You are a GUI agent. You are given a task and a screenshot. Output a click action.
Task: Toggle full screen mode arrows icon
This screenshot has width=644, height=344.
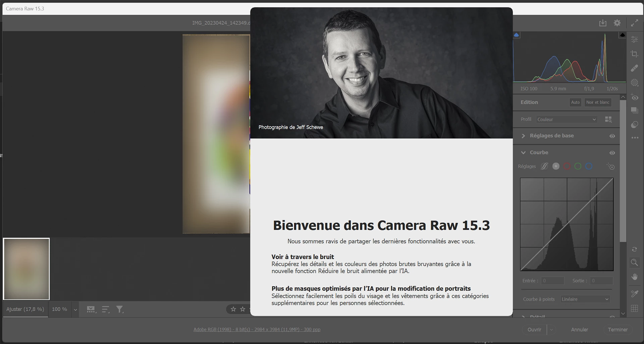click(634, 23)
